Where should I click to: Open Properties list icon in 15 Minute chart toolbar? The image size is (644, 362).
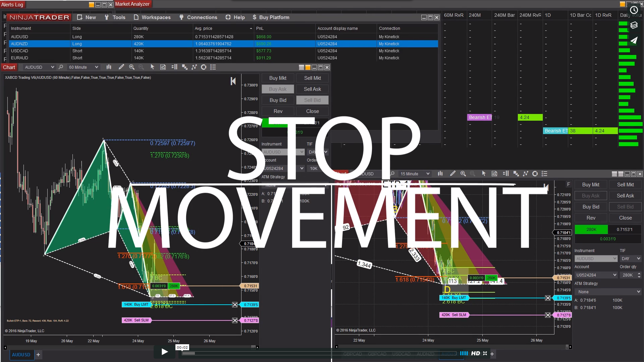[x=544, y=174]
